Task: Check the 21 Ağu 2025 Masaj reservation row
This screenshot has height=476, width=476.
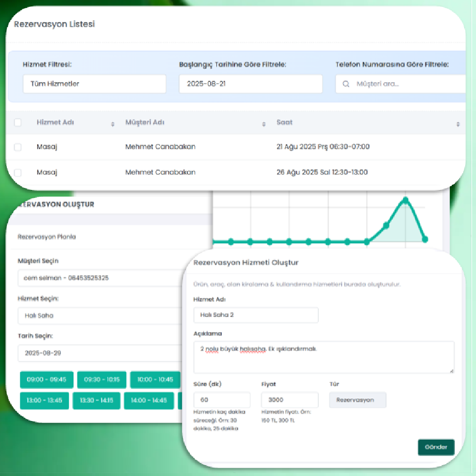Action: pyautogui.click(x=18, y=147)
